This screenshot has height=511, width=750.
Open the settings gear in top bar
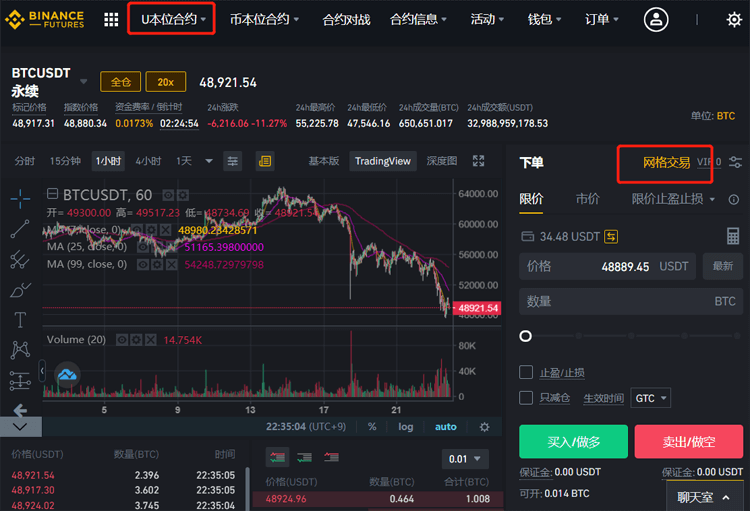[x=734, y=20]
